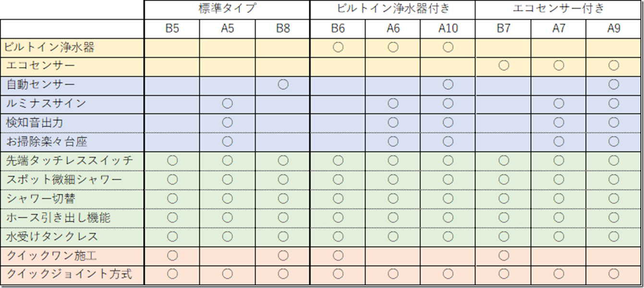Image resolution: width=644 pixels, height=288 pixels.
Task: Select the ビルトイン浄水器付き header cell
Action: (x=393, y=9)
